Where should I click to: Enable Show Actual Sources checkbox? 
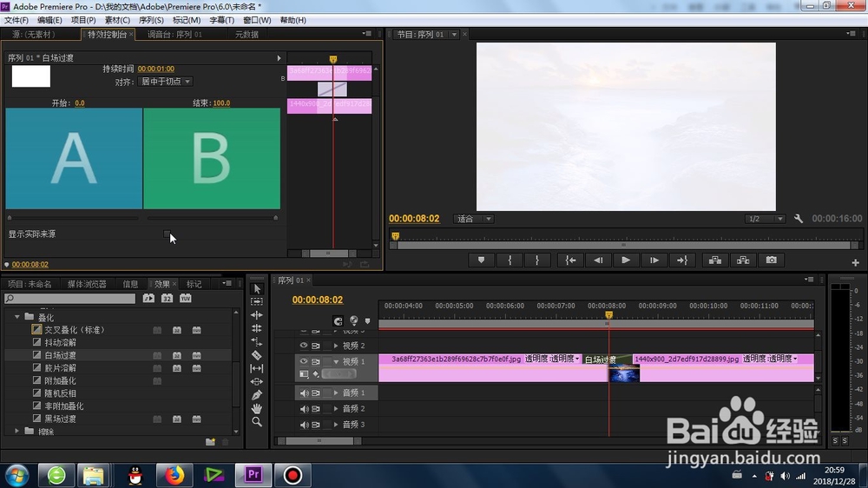pos(168,234)
